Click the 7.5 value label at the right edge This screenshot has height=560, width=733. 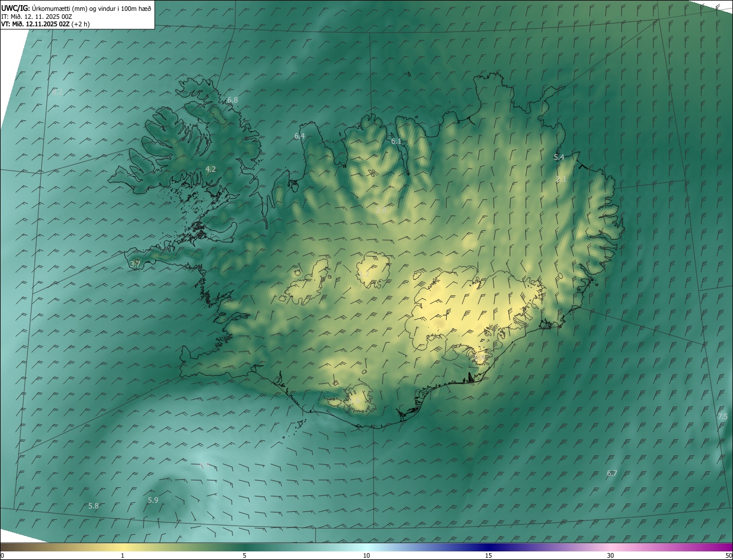[x=722, y=417]
